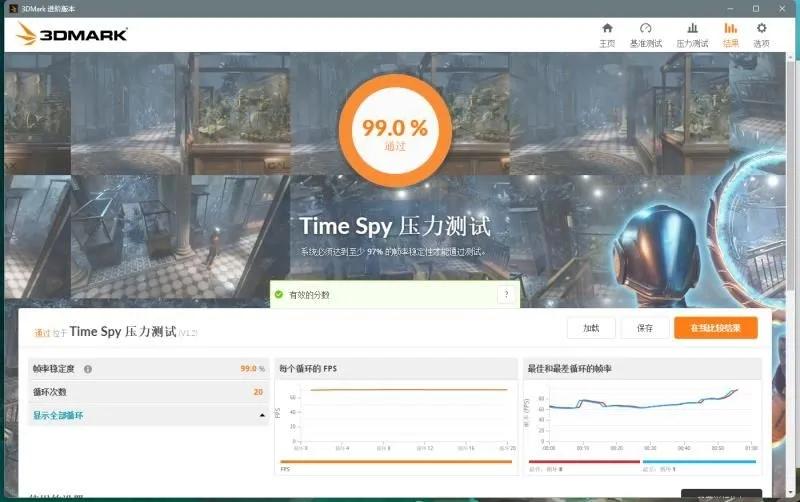Click the 3DMark logo
This screenshot has width=800, height=502.
[72, 34]
